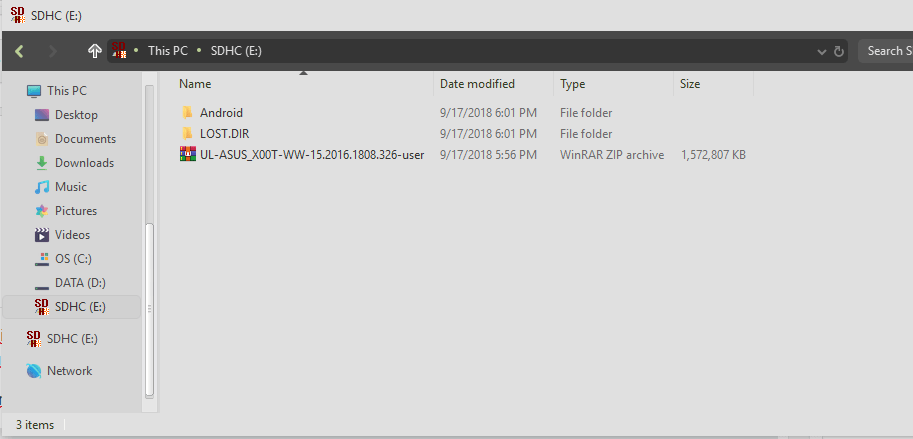Click the Search box
The width and height of the screenshot is (913, 439).
coord(886,51)
